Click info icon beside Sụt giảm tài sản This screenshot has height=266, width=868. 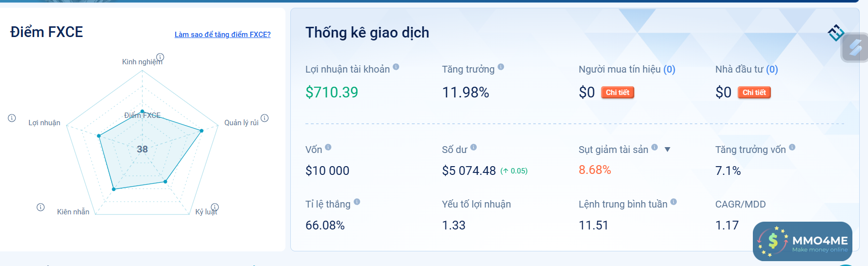654,147
